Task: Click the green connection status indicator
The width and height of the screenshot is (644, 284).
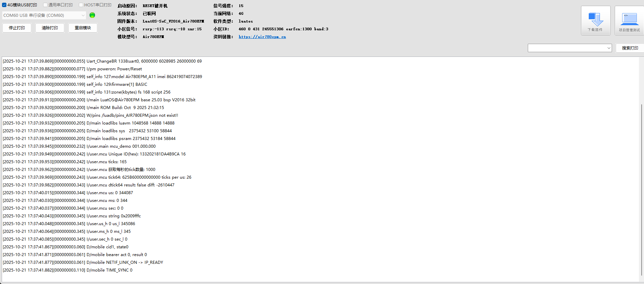Action: (92, 15)
